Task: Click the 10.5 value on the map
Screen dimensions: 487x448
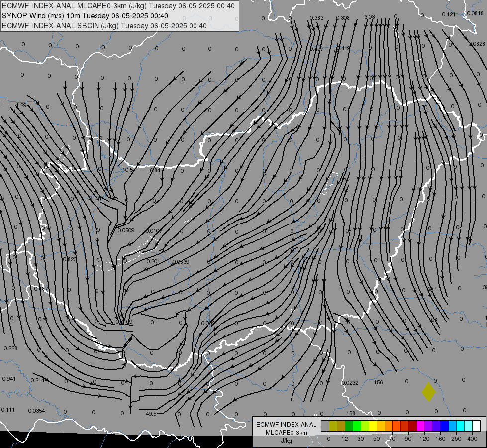Action: point(128,170)
